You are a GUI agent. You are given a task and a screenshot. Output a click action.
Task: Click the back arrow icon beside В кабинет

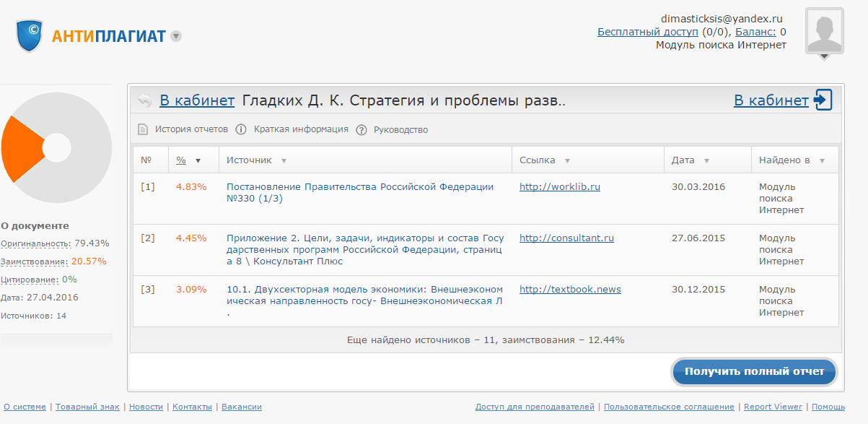[x=145, y=100]
